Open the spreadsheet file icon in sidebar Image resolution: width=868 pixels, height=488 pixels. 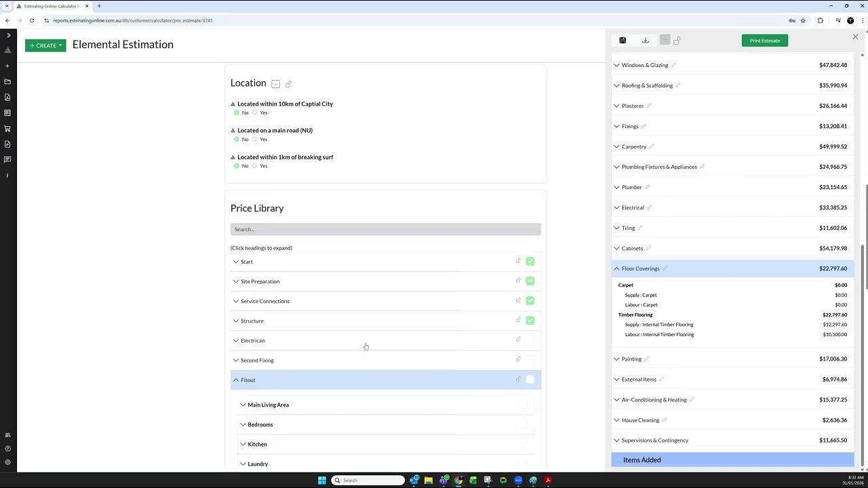coord(7,144)
